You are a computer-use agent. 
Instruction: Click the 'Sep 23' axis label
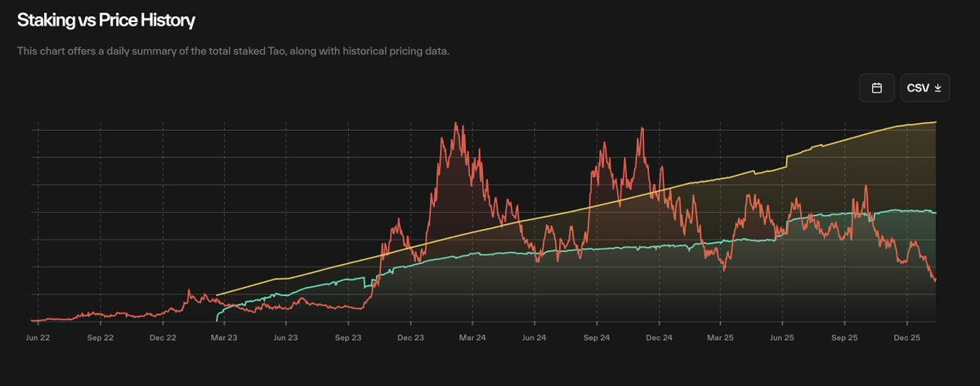[348, 337]
